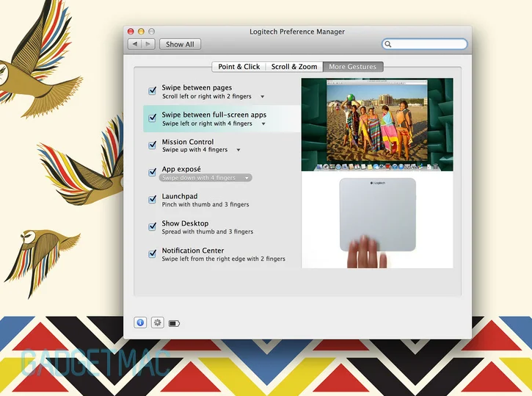Click the Swipe between pages label
The image size is (532, 396).
(x=197, y=87)
